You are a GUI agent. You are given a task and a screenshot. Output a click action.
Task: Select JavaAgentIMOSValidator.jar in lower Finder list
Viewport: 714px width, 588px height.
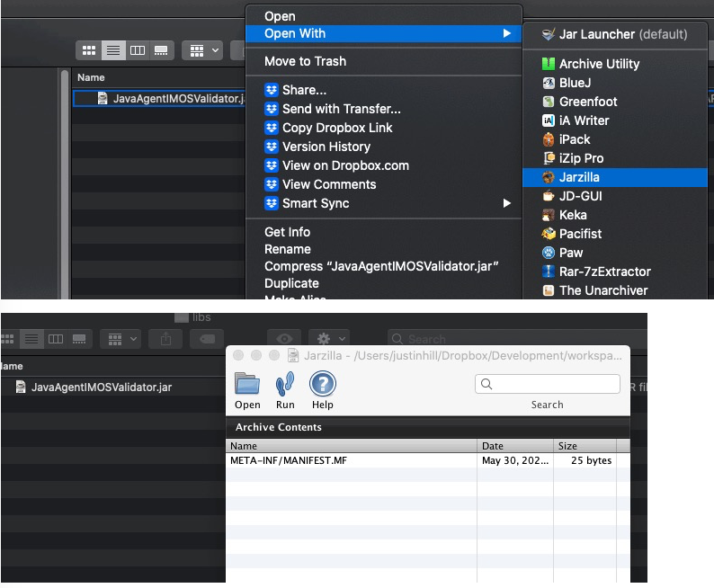(x=101, y=388)
